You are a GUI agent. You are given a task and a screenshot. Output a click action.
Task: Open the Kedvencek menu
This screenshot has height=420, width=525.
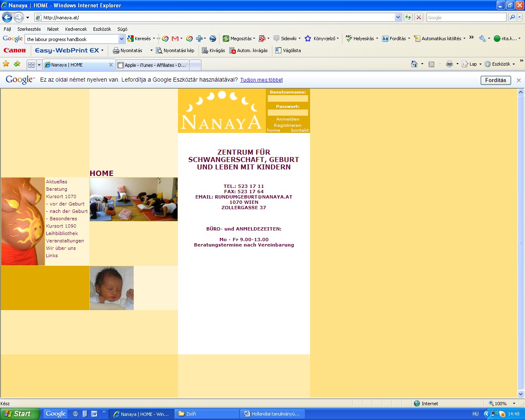pyautogui.click(x=76, y=29)
